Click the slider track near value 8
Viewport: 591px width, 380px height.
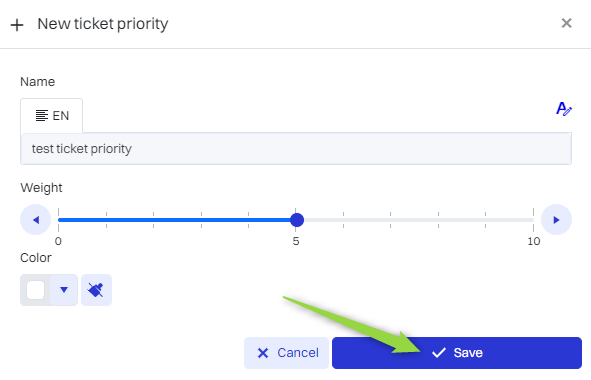coord(438,220)
